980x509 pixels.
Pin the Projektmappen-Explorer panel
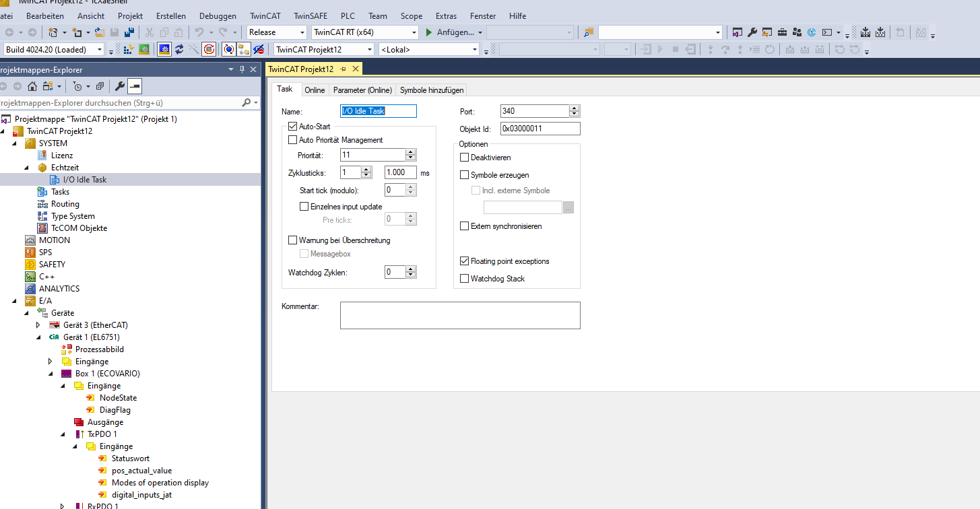pyautogui.click(x=242, y=69)
